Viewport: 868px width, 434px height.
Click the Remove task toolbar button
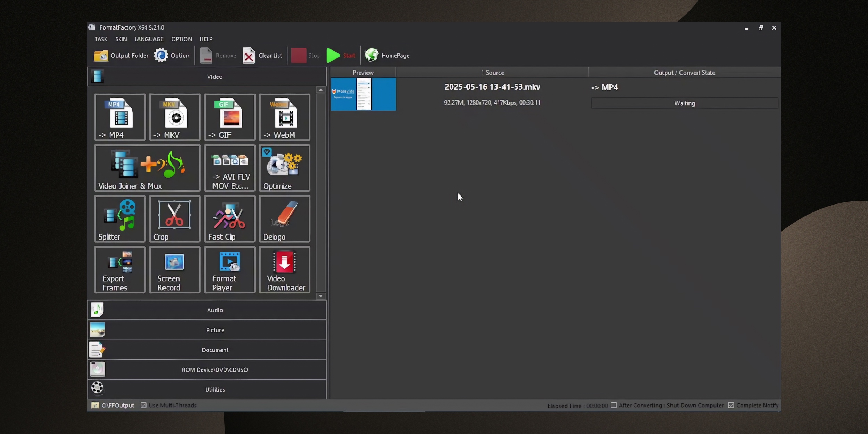(218, 56)
